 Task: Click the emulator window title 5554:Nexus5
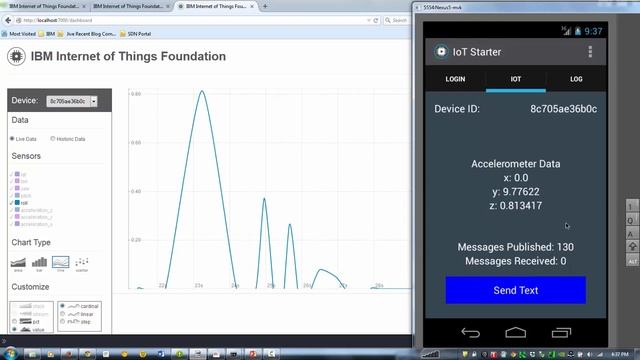click(x=443, y=7)
